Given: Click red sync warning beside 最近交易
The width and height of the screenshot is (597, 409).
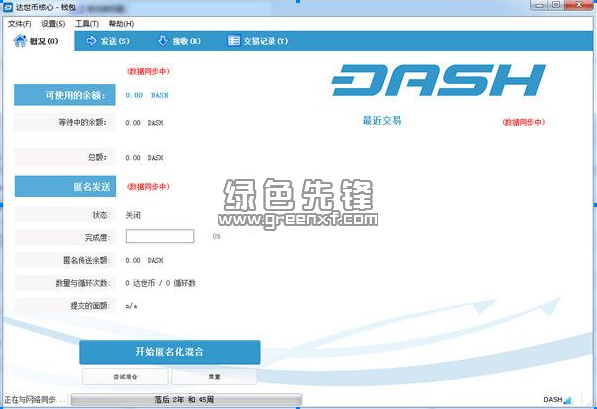Looking at the screenshot, I should click(x=524, y=122).
